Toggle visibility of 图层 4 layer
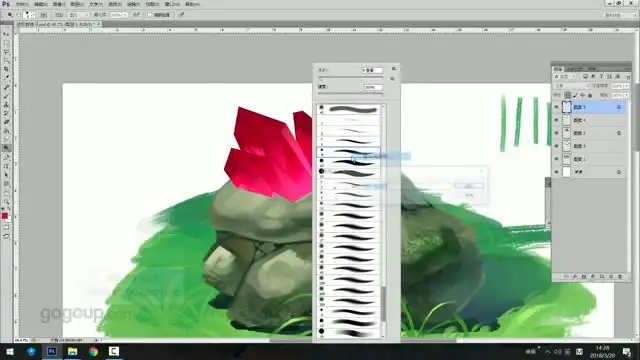640x360 pixels. tap(556, 120)
